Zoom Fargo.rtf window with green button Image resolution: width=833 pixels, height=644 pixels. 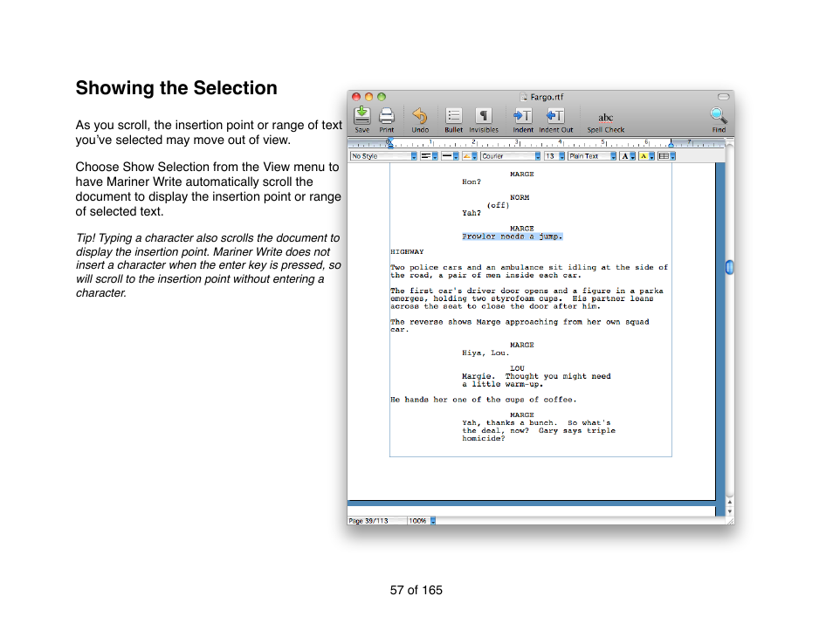point(382,97)
